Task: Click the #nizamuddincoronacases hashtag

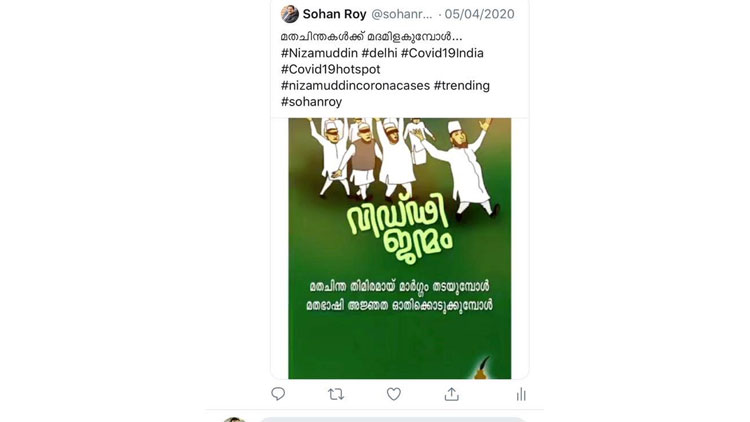Action: tap(355, 86)
